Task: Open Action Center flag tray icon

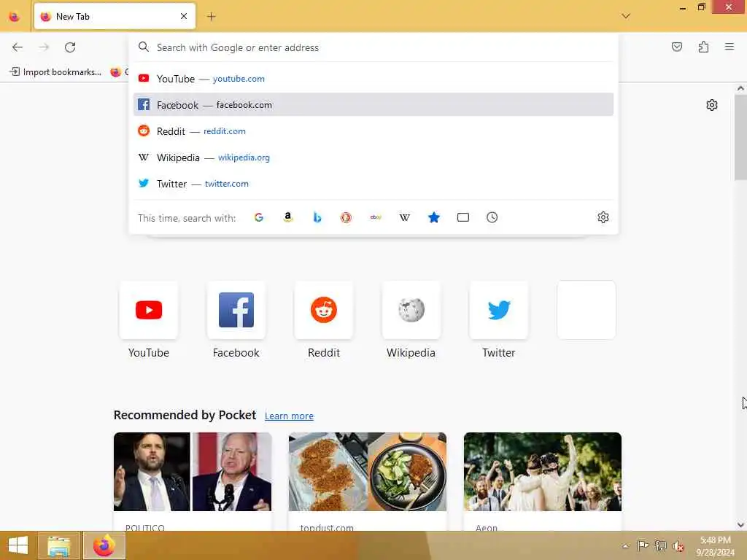Action: click(643, 545)
